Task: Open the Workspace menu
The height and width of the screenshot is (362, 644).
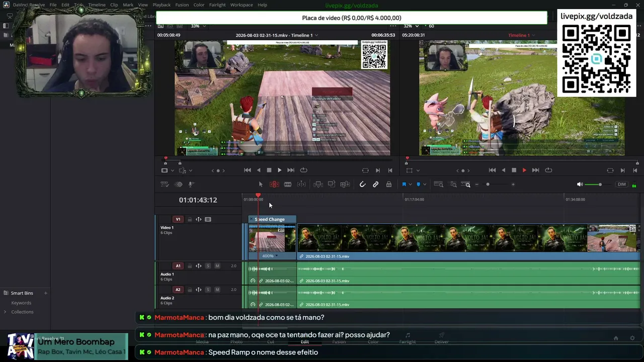Action: [242, 5]
